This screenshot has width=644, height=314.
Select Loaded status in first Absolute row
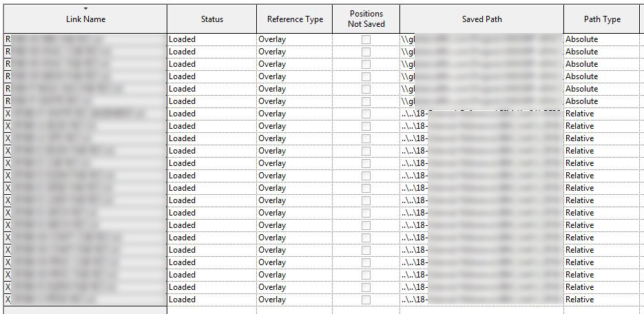(x=212, y=39)
